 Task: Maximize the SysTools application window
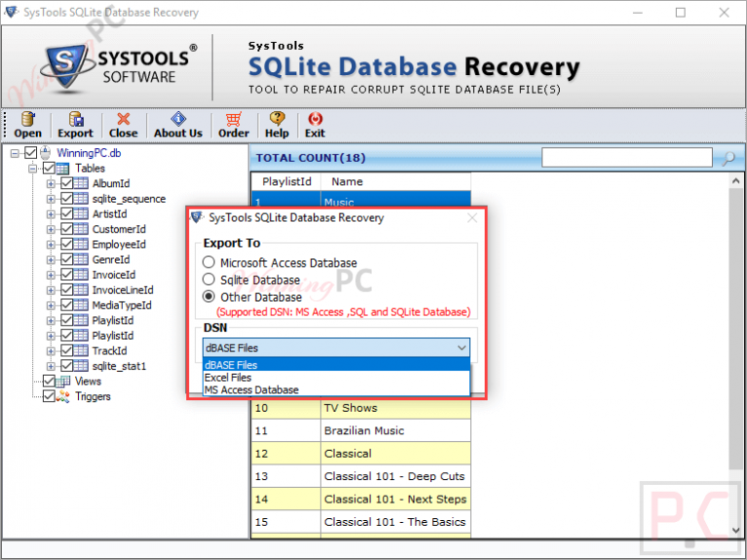click(x=681, y=13)
